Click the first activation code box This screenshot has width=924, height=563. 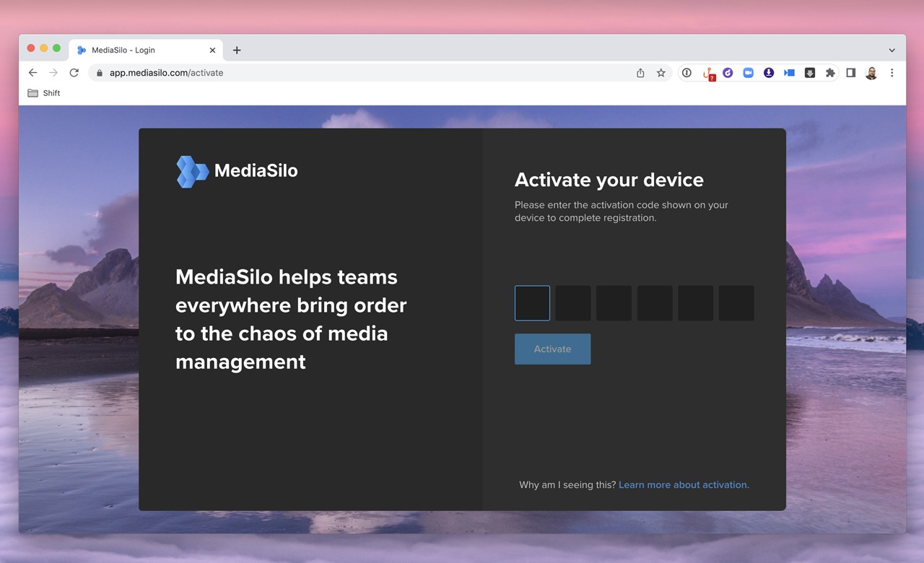[532, 302]
